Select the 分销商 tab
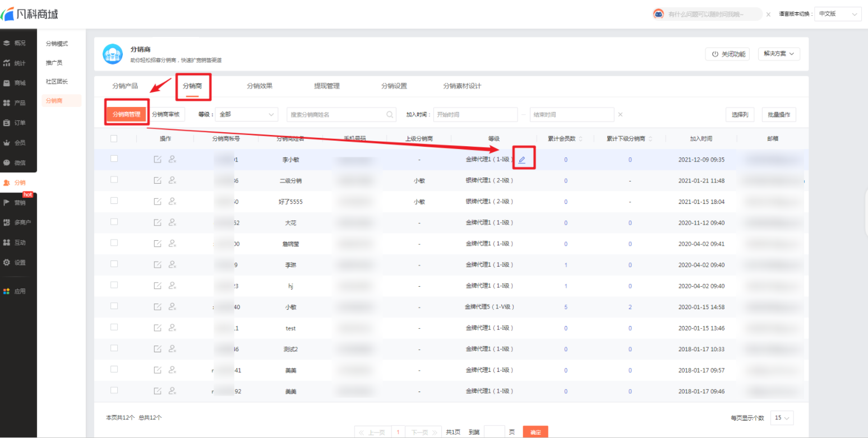The height and width of the screenshot is (438, 868). [x=192, y=86]
